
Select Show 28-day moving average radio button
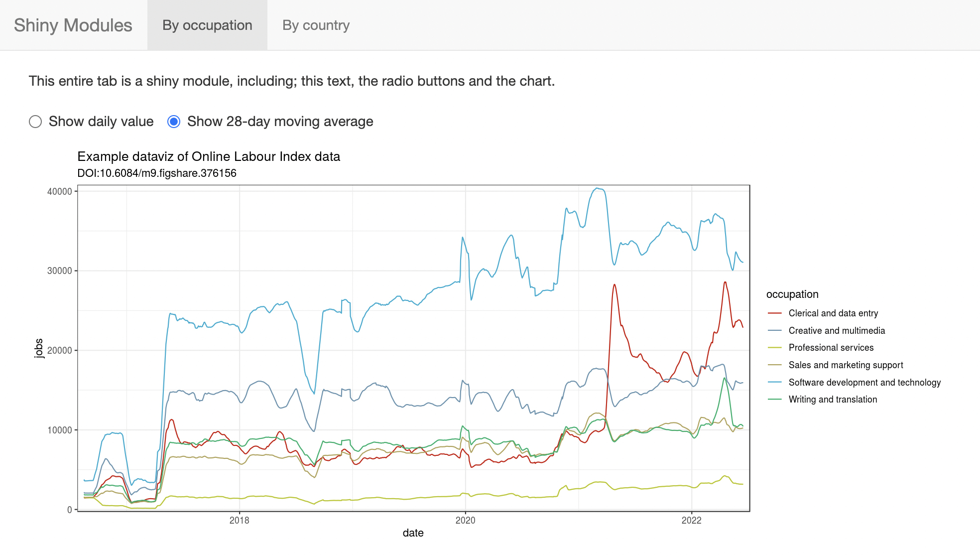click(174, 122)
